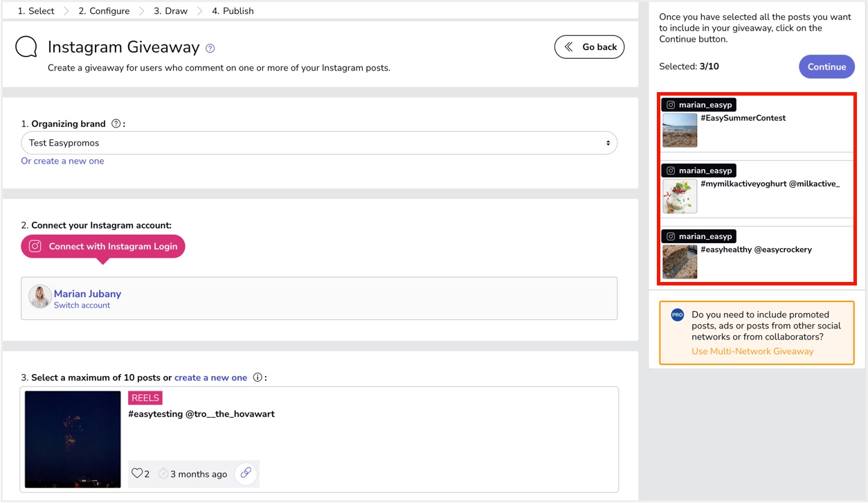Click the heart likes icon on the post
Viewport: 868px width, 503px height.
[137, 474]
